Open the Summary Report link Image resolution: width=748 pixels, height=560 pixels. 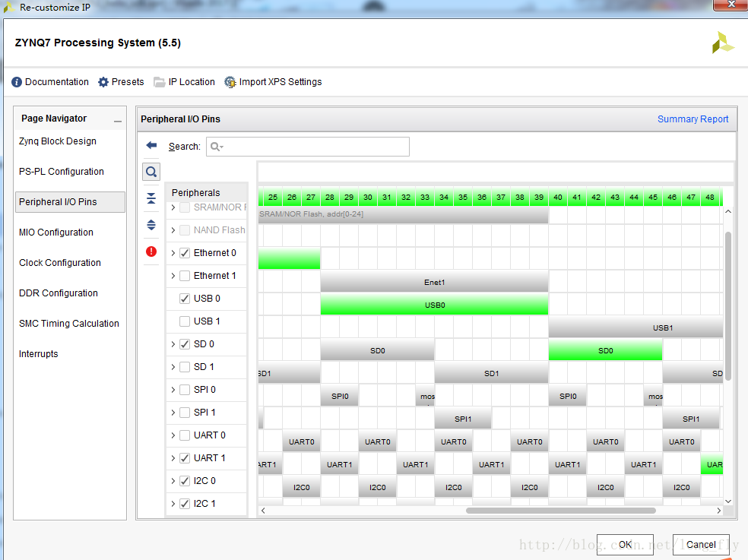pyautogui.click(x=693, y=119)
